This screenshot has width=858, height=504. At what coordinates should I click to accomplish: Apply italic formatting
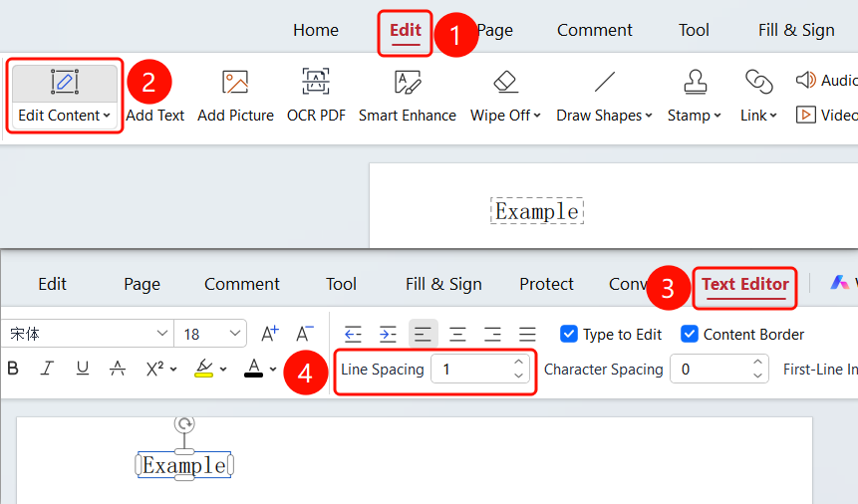point(48,369)
